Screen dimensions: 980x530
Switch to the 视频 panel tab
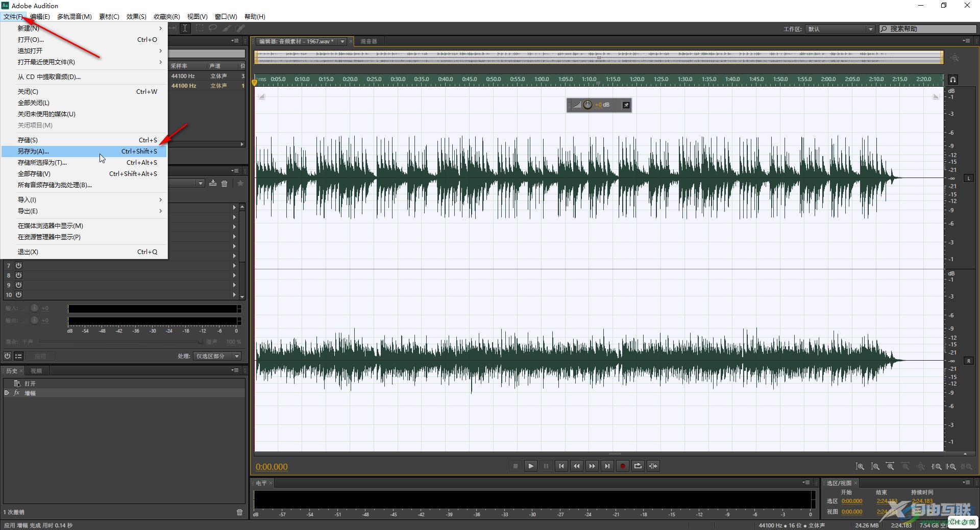point(36,371)
